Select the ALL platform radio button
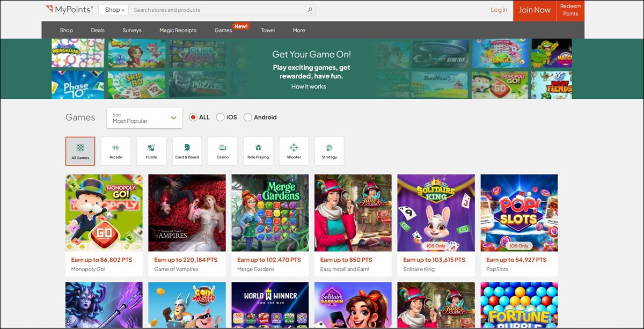Viewport: 644px width, 329px height. pyautogui.click(x=194, y=117)
